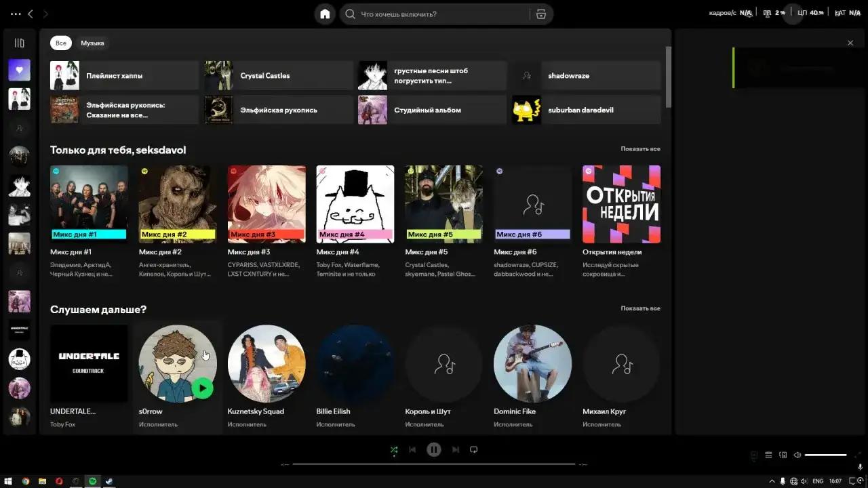This screenshot has height=488, width=868.
Task: Click the search magnifier icon
Action: (350, 14)
